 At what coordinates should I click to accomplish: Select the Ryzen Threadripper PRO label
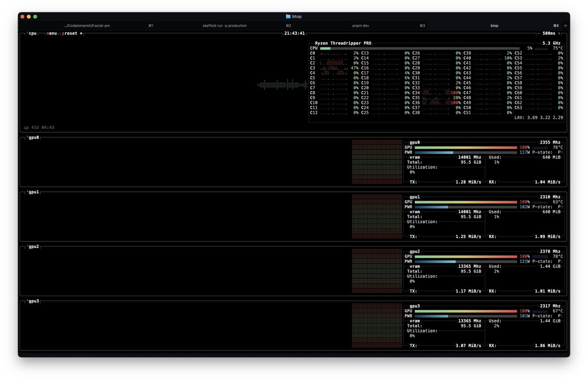pyautogui.click(x=343, y=43)
